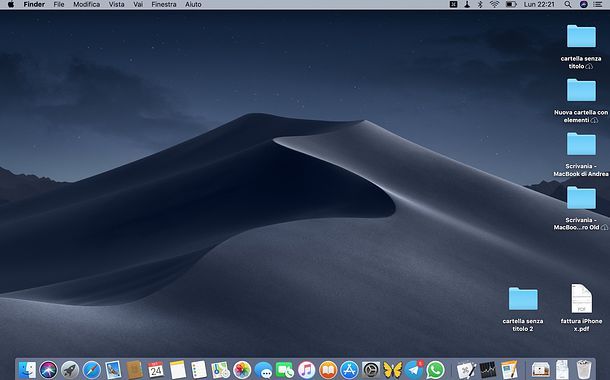Open the Photos colorful flower icon
Screen dimensions: 610x380
(x=242, y=369)
